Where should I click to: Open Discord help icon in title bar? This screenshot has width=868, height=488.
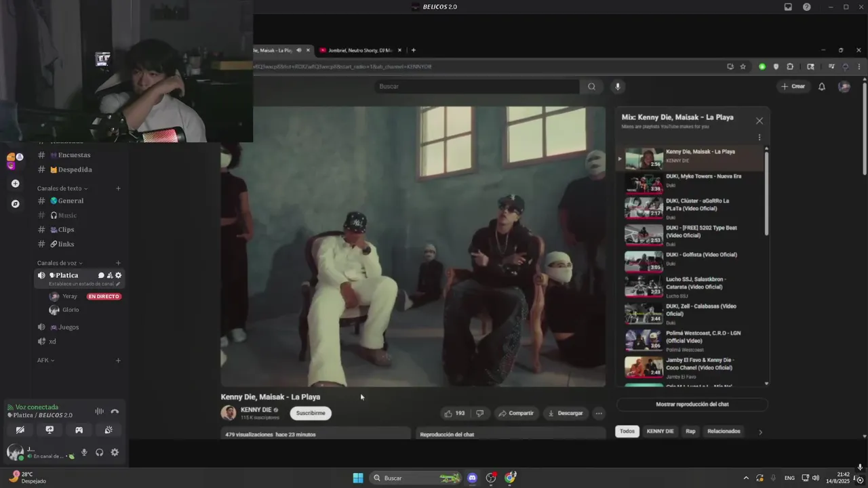coord(806,7)
